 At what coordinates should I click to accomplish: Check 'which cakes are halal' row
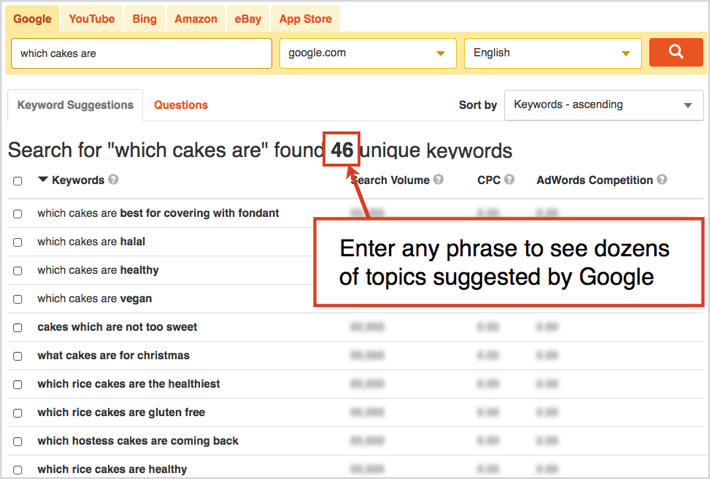[x=18, y=242]
